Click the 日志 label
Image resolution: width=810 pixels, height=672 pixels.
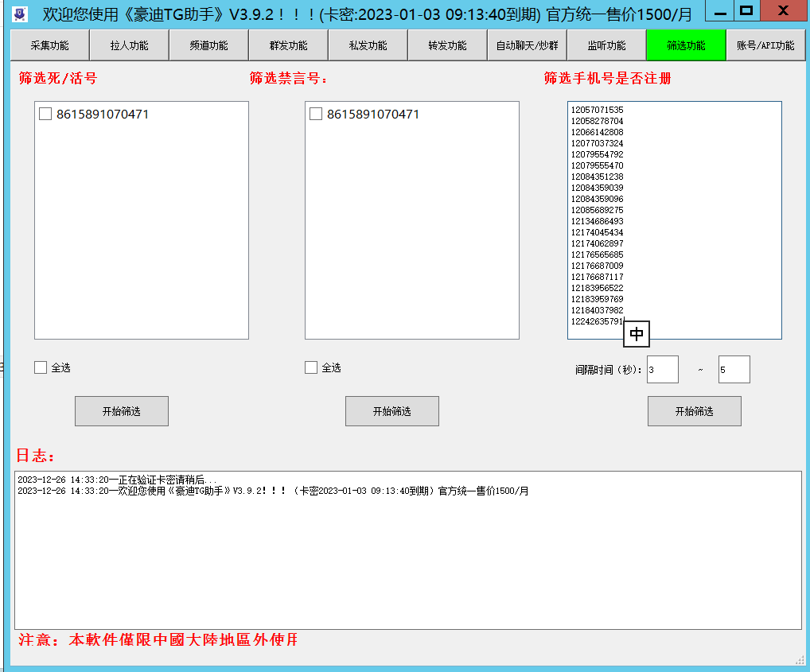(x=35, y=455)
